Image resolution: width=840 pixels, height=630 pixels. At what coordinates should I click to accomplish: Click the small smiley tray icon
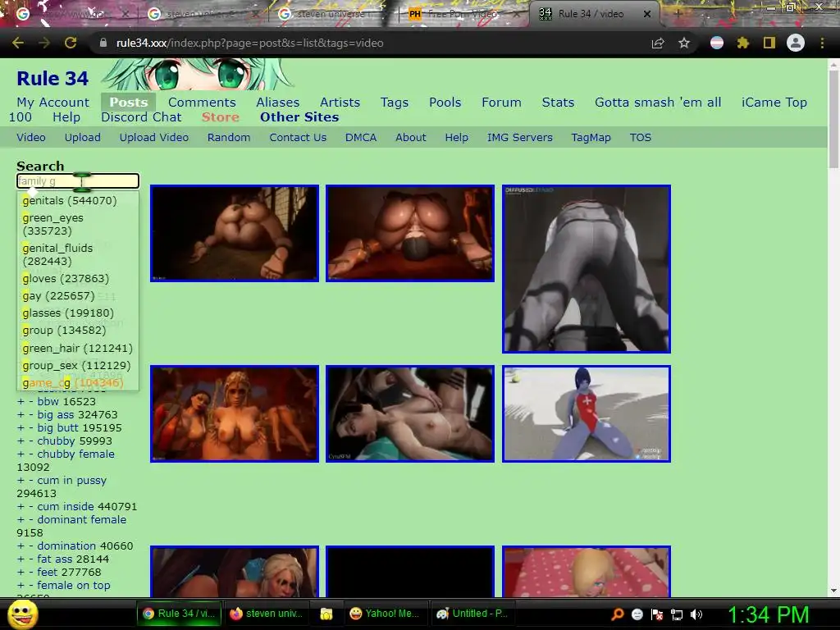tap(637, 614)
